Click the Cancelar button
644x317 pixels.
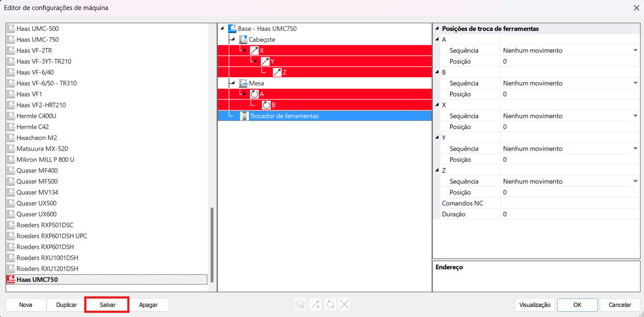(x=620, y=305)
